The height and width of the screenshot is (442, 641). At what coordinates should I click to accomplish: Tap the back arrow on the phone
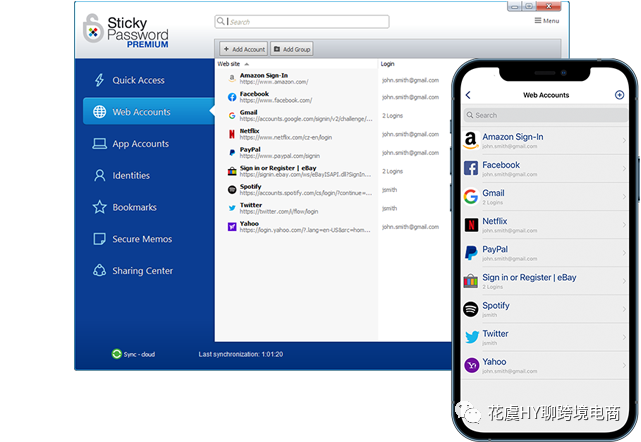(x=468, y=95)
